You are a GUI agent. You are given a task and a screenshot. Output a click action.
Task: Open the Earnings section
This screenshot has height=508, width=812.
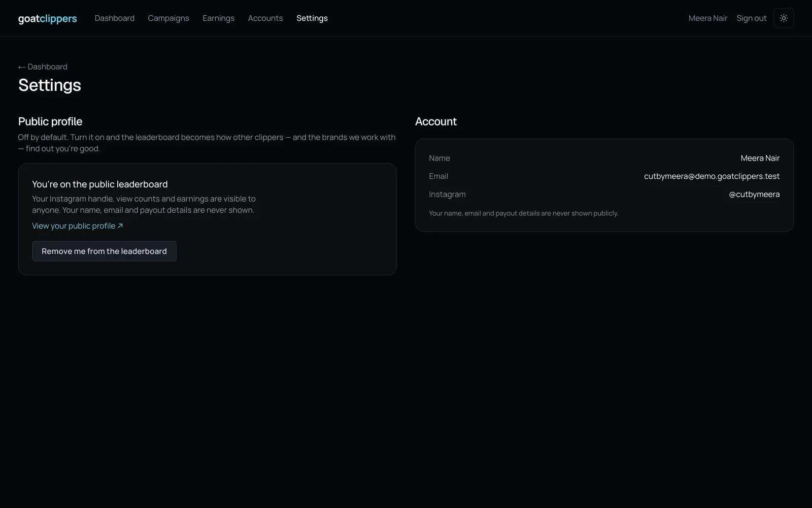(218, 18)
